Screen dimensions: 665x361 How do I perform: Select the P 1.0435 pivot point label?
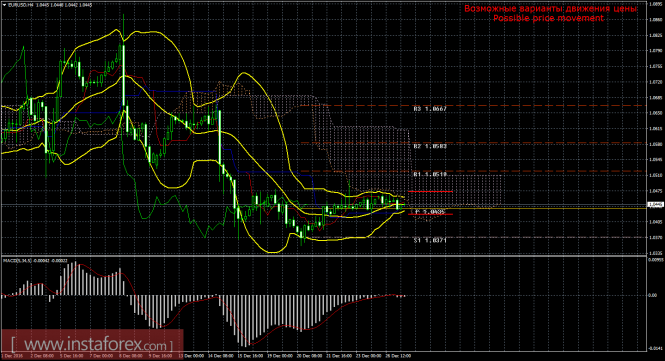[x=430, y=211]
